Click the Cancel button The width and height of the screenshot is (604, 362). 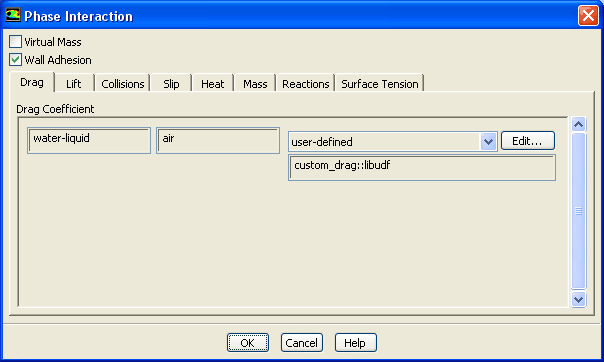pyautogui.click(x=302, y=342)
